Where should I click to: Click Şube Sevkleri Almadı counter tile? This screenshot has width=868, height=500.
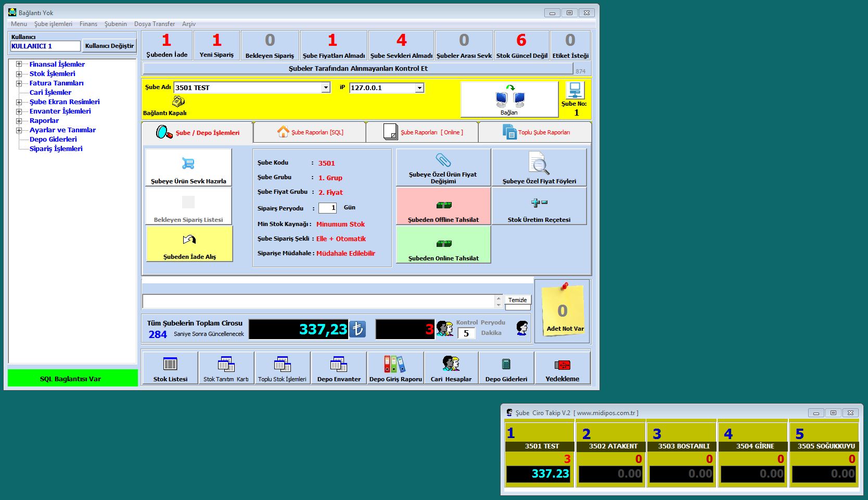point(401,45)
